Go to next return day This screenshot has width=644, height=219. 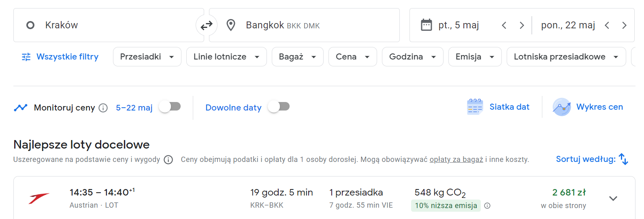[624, 26]
